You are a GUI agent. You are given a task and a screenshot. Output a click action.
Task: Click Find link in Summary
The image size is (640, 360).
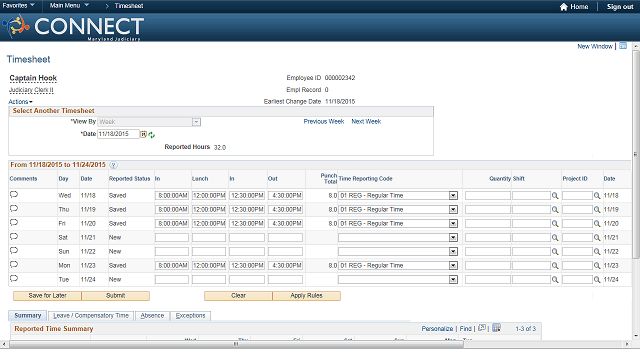click(465, 329)
